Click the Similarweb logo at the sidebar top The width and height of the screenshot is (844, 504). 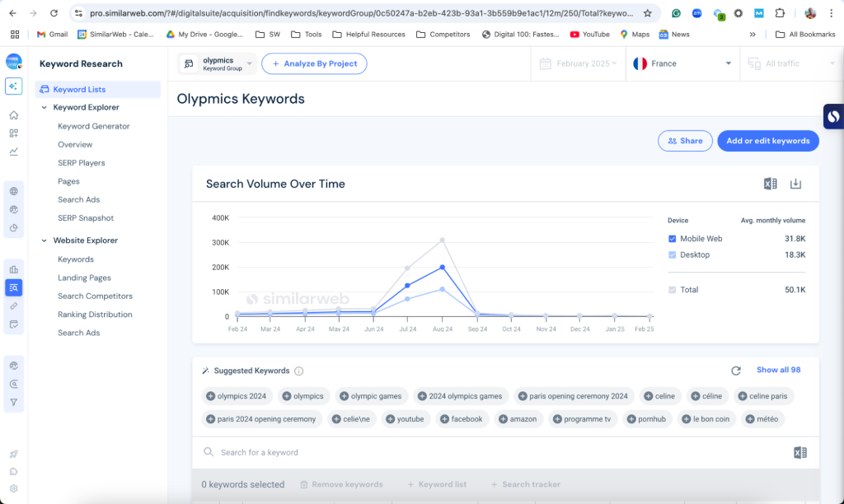(13, 62)
